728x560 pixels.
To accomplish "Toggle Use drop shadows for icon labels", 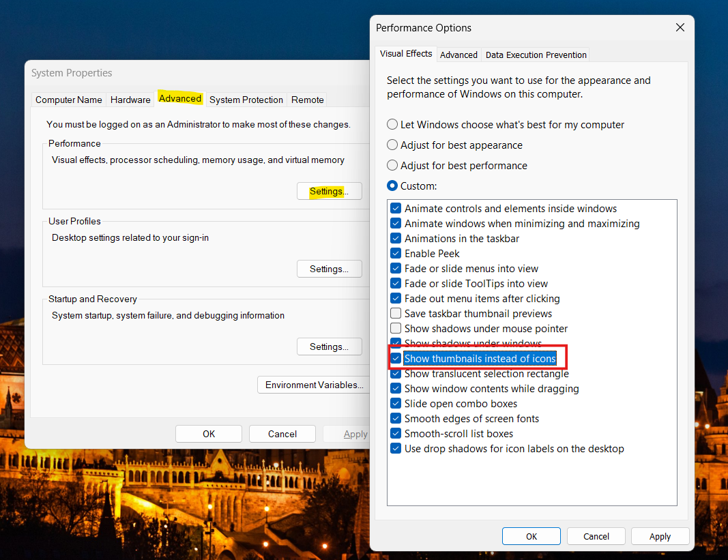I will (x=396, y=449).
